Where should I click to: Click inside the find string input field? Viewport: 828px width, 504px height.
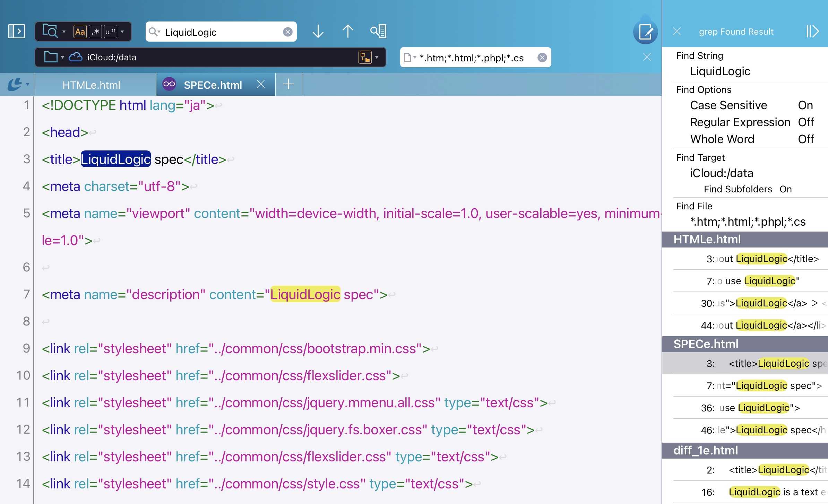tap(222, 32)
